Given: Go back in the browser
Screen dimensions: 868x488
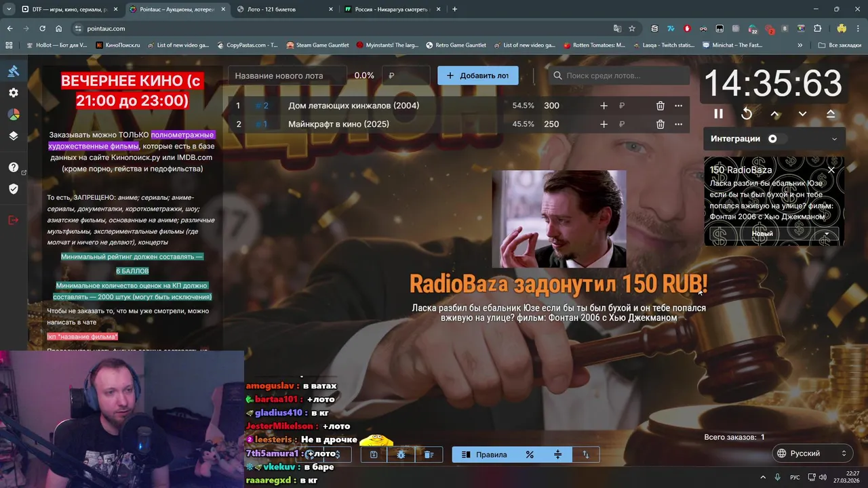Looking at the screenshot, I should [9, 28].
